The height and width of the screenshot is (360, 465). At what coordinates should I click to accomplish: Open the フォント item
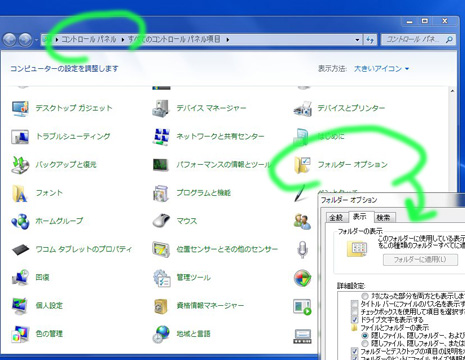tap(37, 193)
